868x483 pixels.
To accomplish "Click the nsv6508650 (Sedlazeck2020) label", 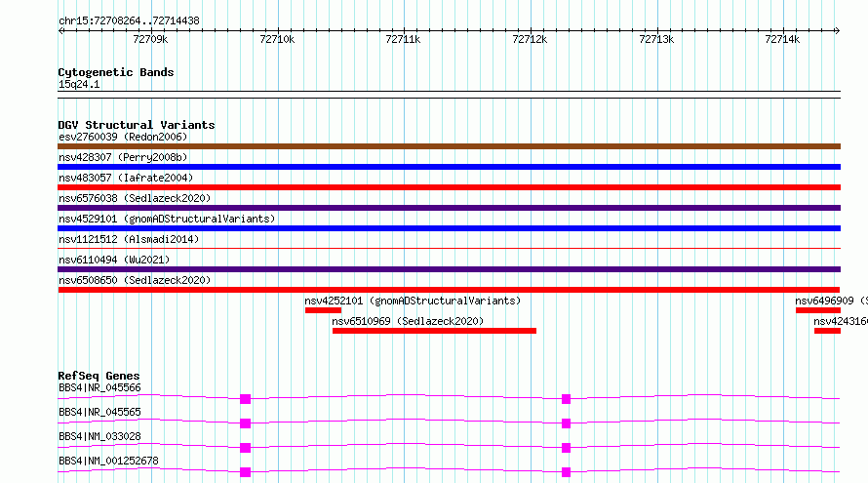I will [135, 280].
